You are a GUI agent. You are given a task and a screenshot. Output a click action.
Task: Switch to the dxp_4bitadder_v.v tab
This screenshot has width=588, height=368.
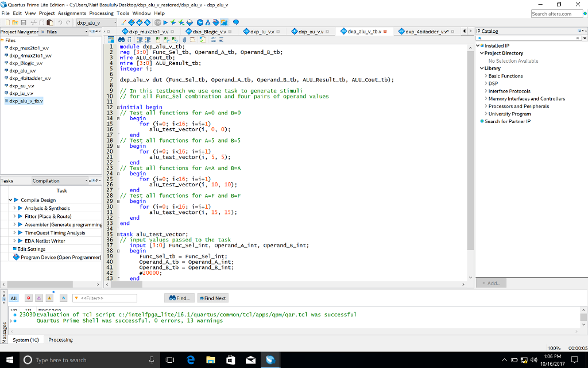[427, 32]
